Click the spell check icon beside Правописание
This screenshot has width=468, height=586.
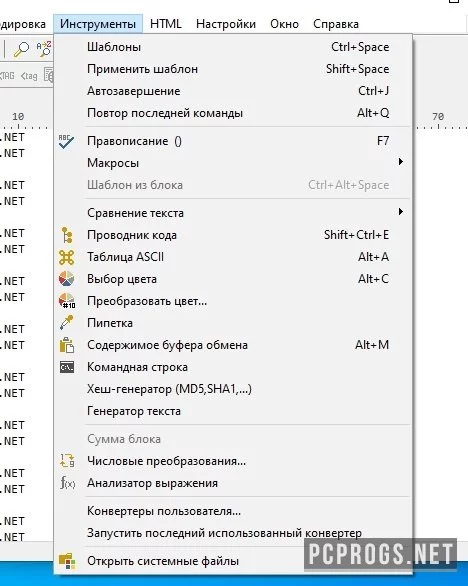(67, 142)
